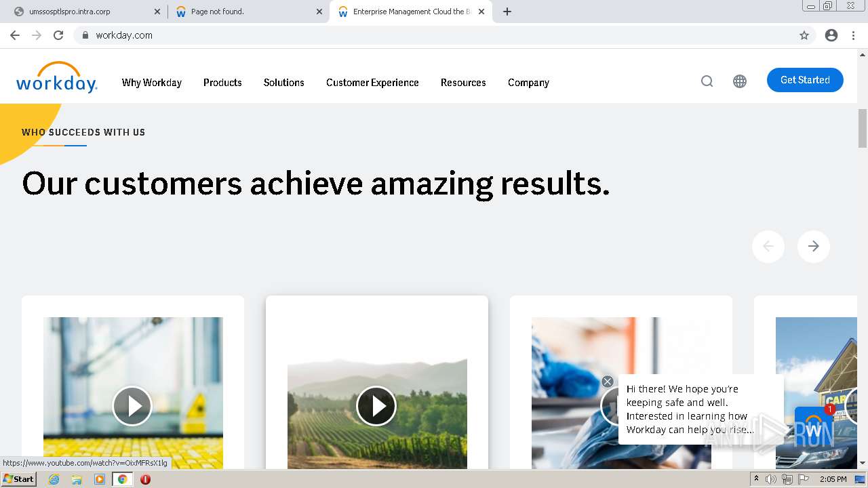Image resolution: width=868 pixels, height=488 pixels.
Task: Click the browser forward arrow
Action: (37, 35)
